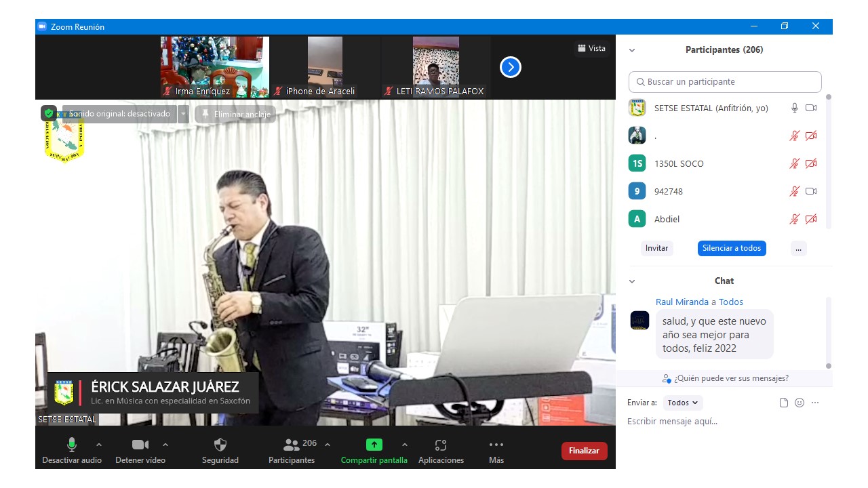
Task: Click Eliminar anclaje to unpin video
Action: coord(235,114)
